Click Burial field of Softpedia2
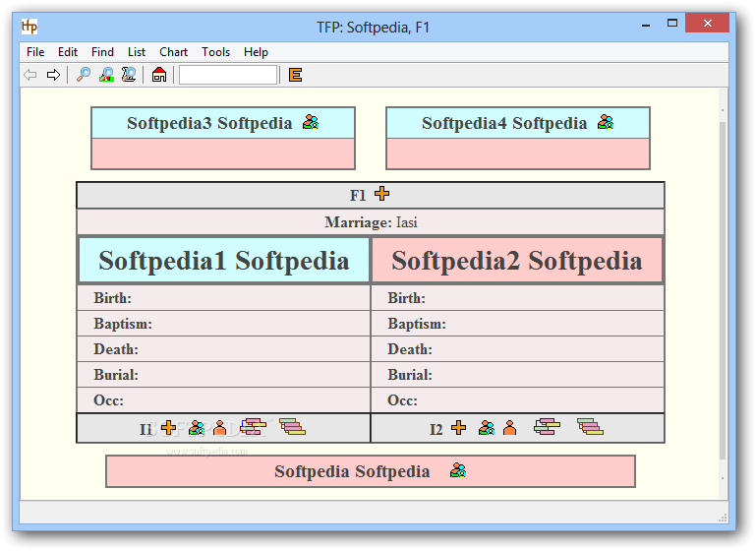 pos(517,375)
